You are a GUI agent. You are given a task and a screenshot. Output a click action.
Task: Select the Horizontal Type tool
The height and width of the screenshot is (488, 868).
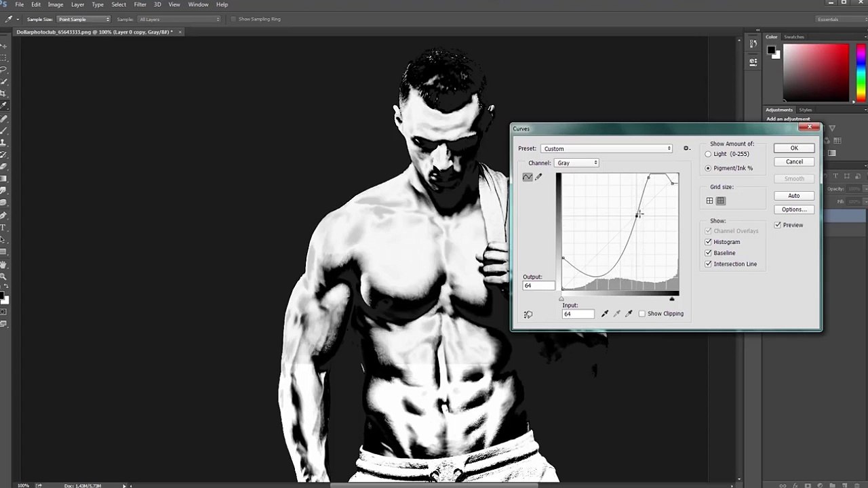pos(3,228)
